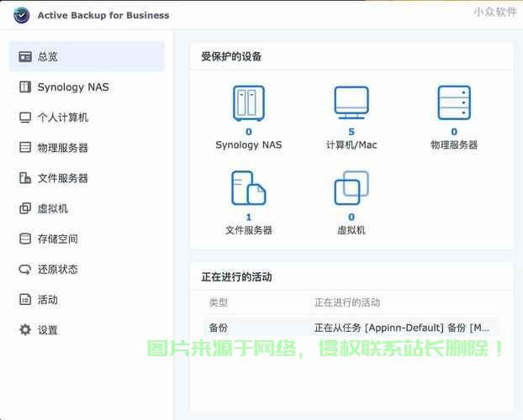Click the Synology NAS label under devices
The width and height of the screenshot is (523, 420).
249,145
